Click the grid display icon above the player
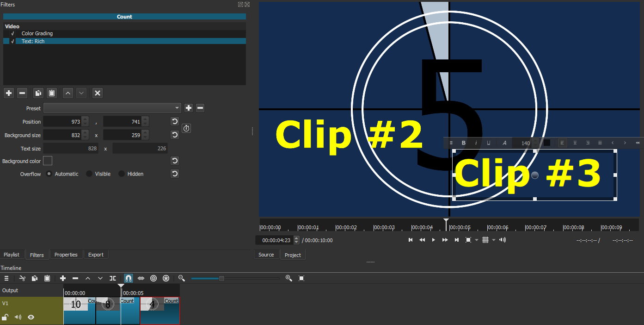This screenshot has height=325, width=644. click(x=485, y=240)
